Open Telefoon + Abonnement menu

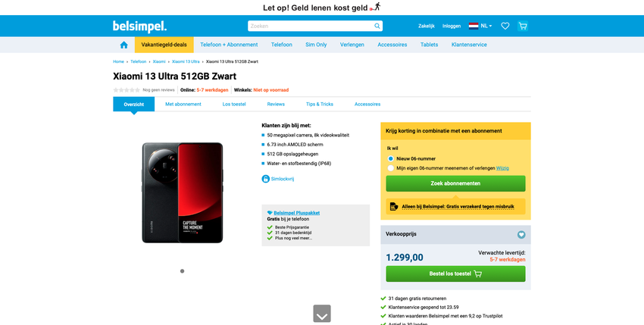[x=229, y=45]
